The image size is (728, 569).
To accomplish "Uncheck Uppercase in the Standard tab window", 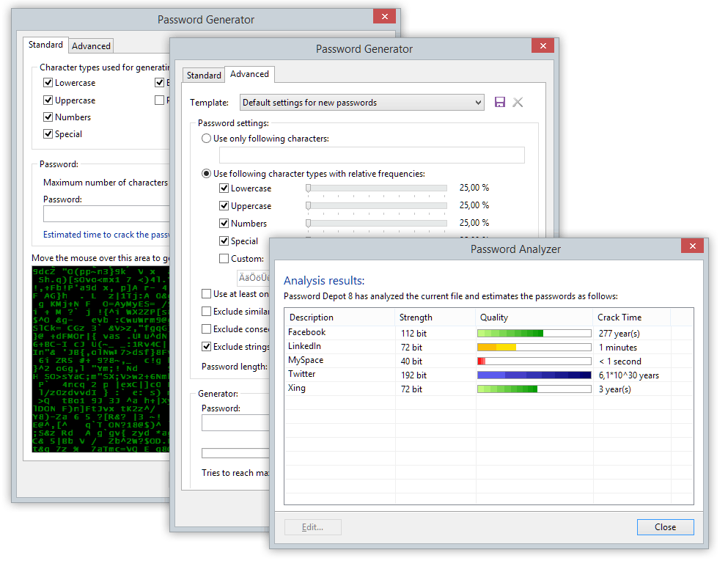I will (x=48, y=100).
